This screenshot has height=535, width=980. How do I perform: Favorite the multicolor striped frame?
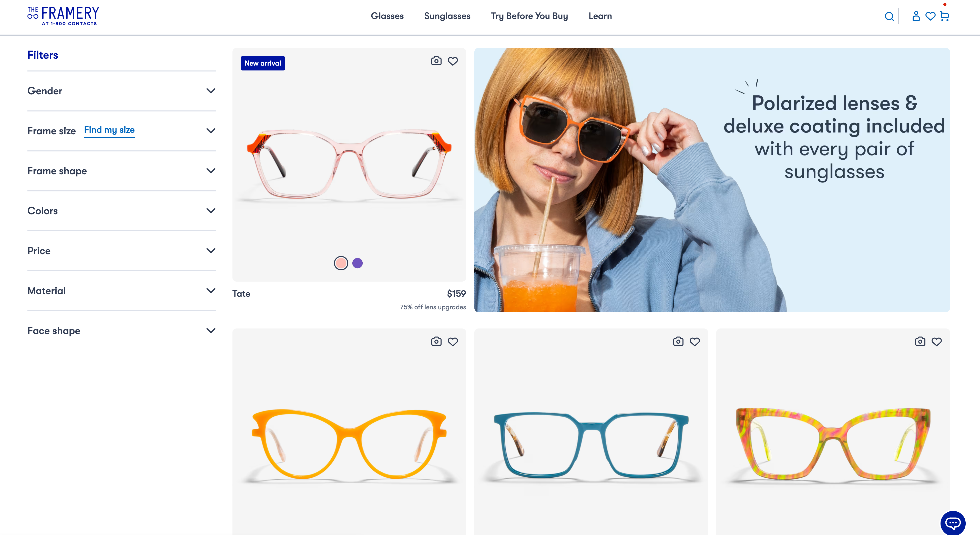937,342
